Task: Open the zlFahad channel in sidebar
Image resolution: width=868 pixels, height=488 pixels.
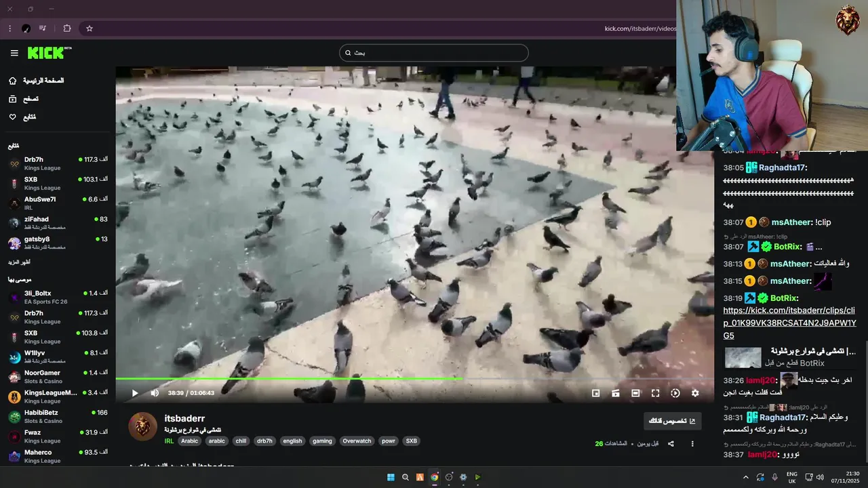Action: coord(58,223)
